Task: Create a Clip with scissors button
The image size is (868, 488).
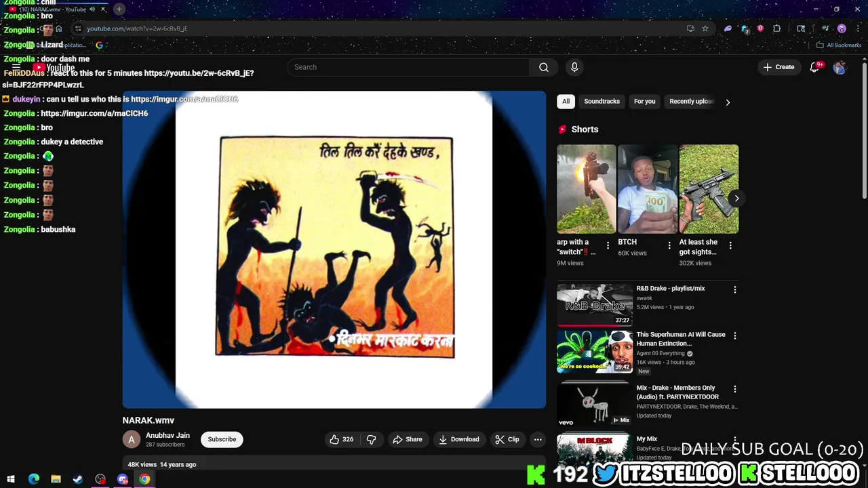Action: click(507, 439)
